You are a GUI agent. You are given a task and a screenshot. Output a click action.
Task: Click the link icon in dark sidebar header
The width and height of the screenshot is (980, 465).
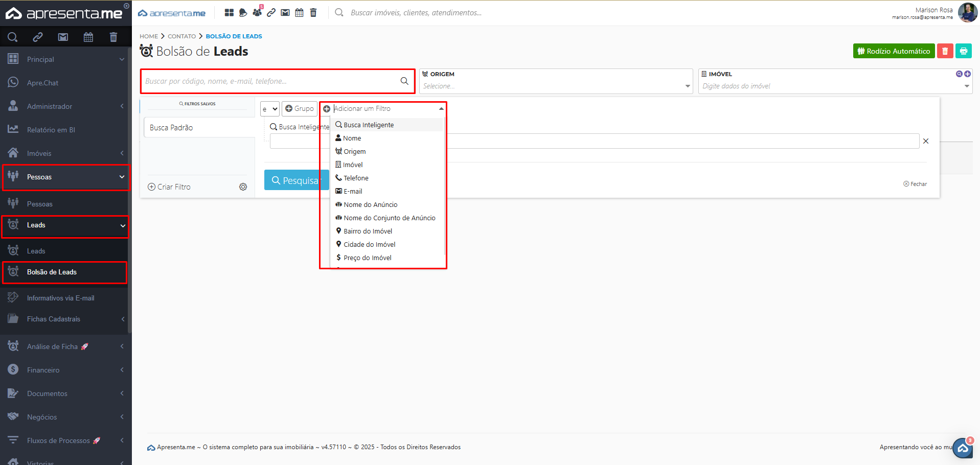pos(38,37)
